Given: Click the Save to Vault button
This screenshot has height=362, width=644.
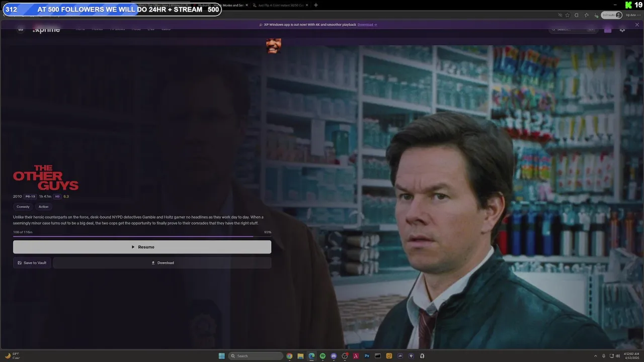Looking at the screenshot, I should click(32, 263).
